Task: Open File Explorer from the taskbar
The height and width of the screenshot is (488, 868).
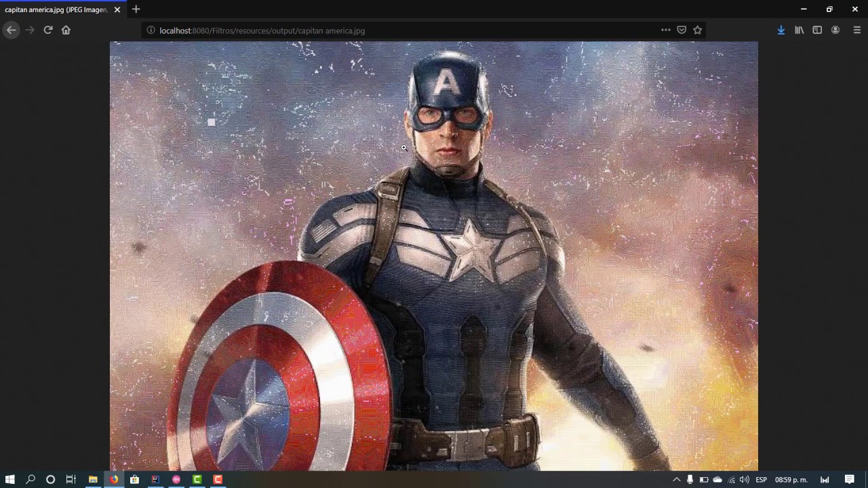Action: point(93,479)
